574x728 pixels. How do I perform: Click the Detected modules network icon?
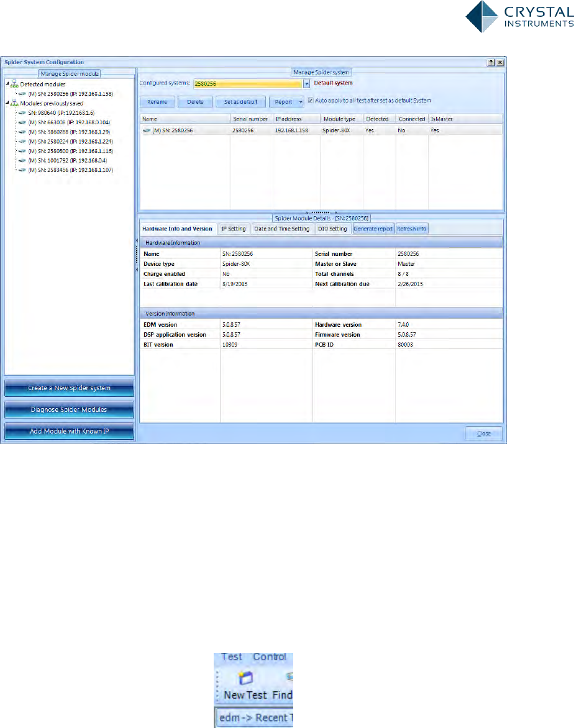[14, 84]
